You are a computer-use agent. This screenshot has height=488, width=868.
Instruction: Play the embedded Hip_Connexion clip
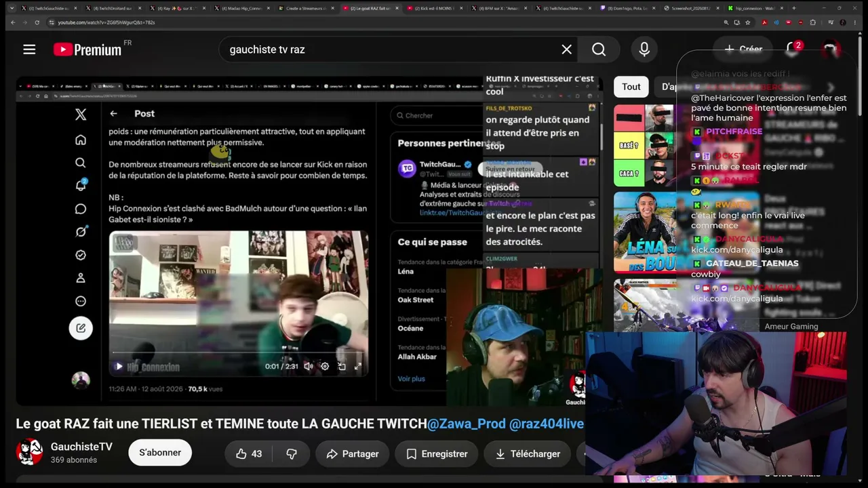tap(119, 367)
